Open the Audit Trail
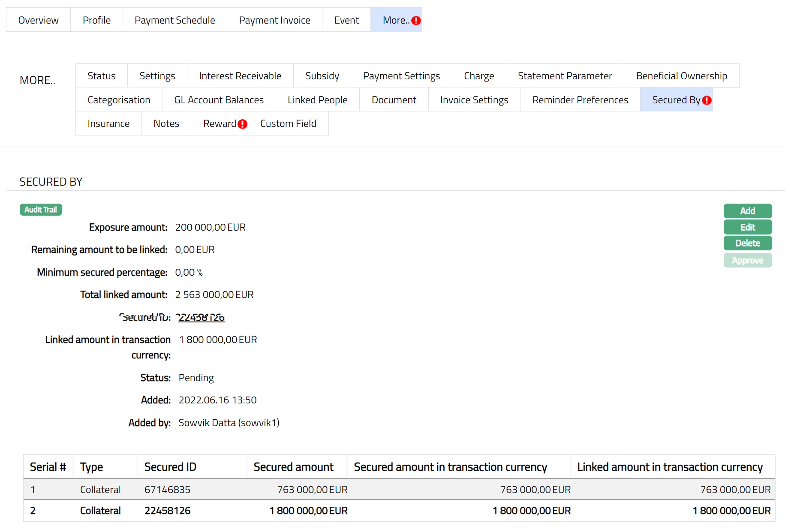This screenshot has width=785, height=532. tap(41, 210)
